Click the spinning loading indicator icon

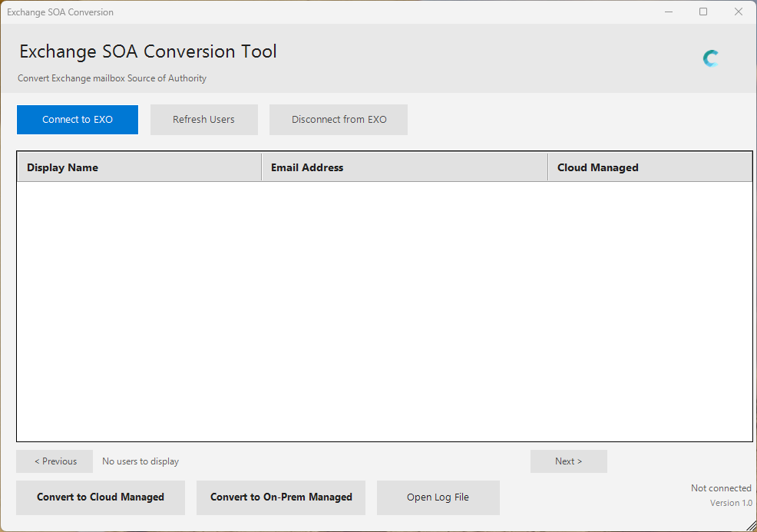point(710,58)
